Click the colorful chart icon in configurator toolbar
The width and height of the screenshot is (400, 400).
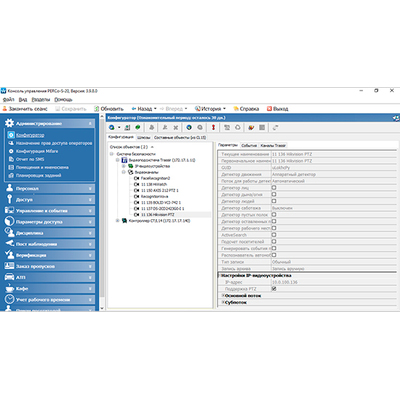(251, 127)
